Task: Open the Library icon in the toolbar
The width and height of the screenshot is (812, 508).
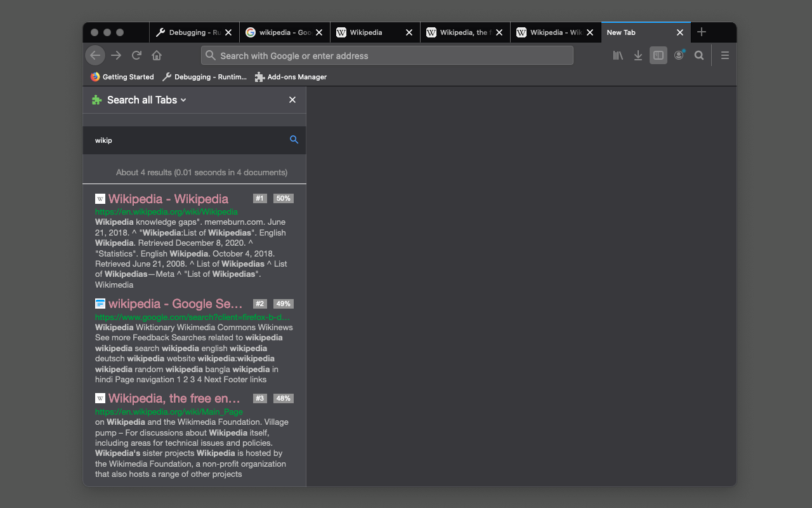Action: pos(618,55)
